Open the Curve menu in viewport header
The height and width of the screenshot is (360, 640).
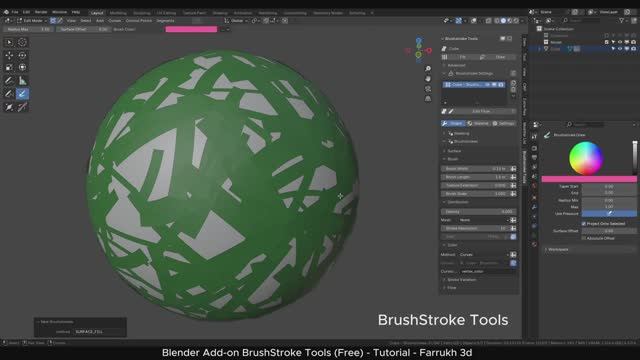[x=114, y=20]
